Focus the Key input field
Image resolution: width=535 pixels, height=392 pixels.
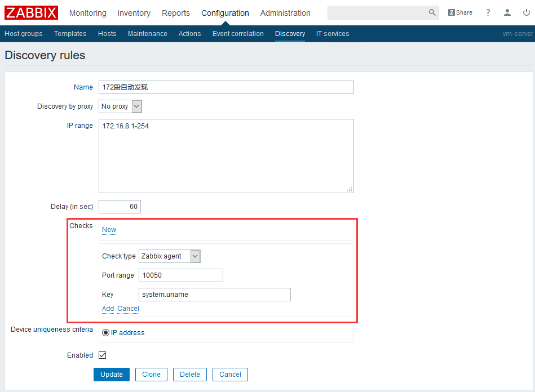[215, 295]
